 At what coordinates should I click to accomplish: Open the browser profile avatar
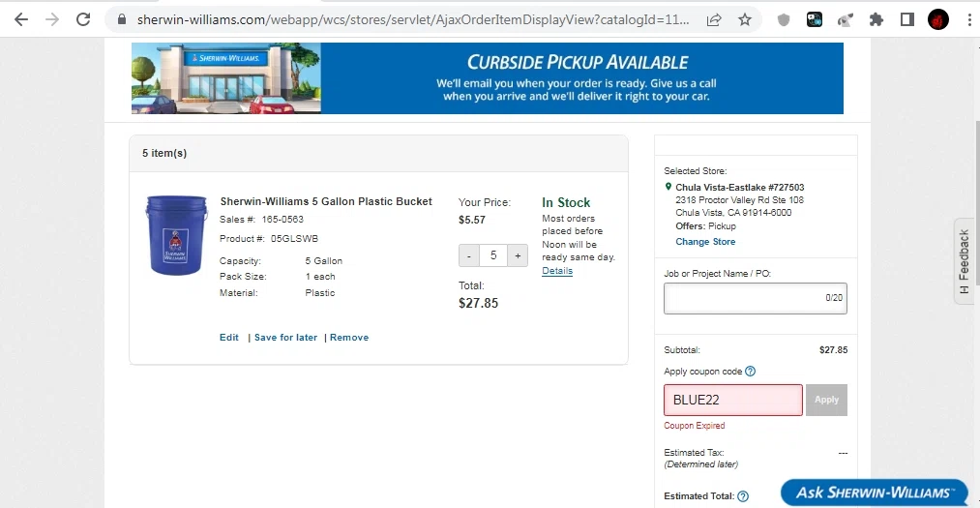[938, 19]
